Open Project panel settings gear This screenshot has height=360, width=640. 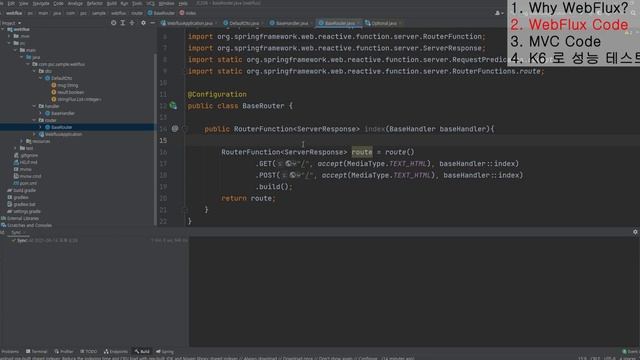coord(143,23)
